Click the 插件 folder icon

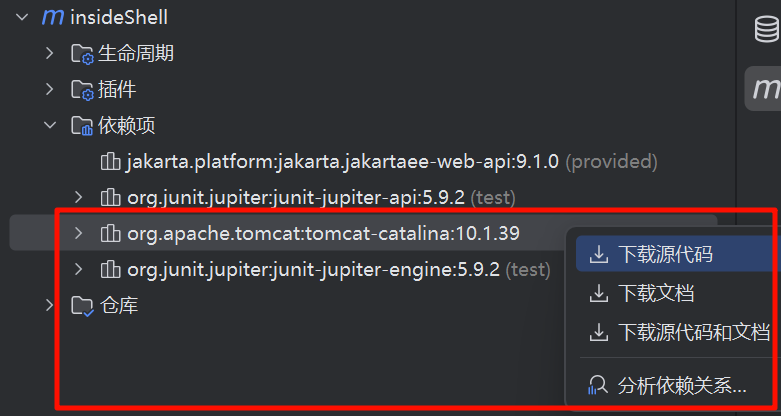tap(82, 90)
